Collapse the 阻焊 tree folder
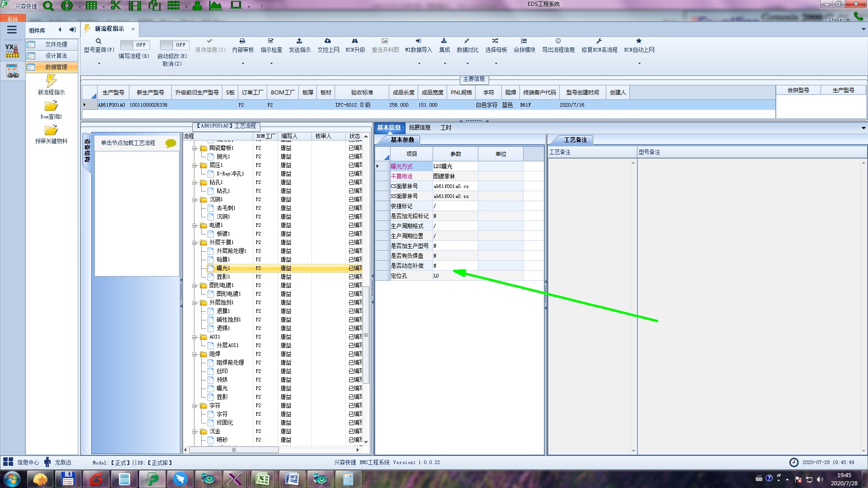 (x=194, y=354)
